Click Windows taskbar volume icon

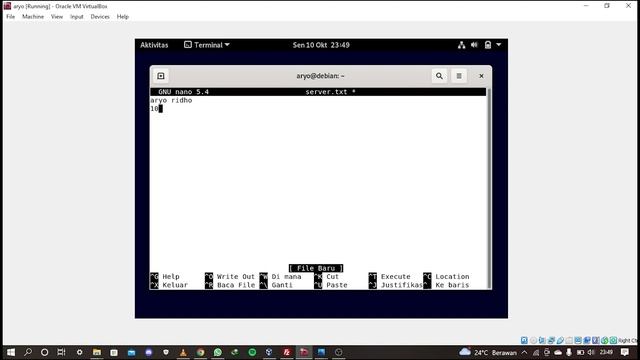591,352
